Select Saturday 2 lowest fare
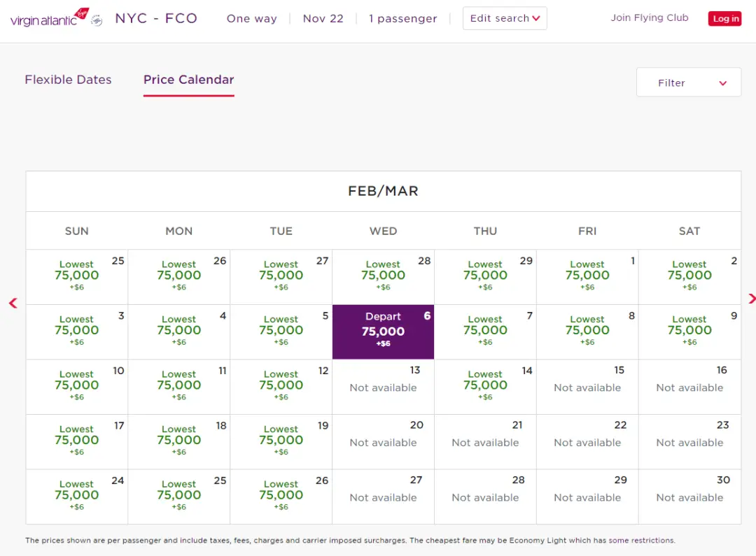The image size is (756, 556). click(x=689, y=276)
